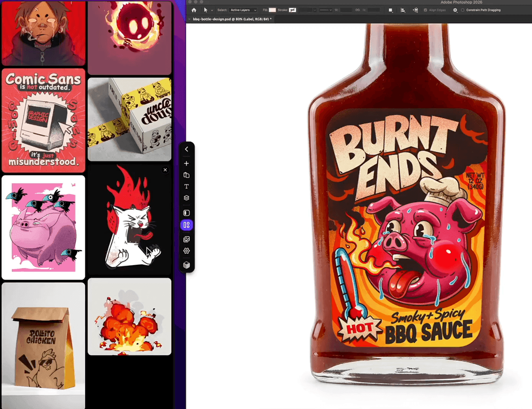The width and height of the screenshot is (532, 409).
Task: Remove the flaming cat image with X button
Action: [165, 170]
